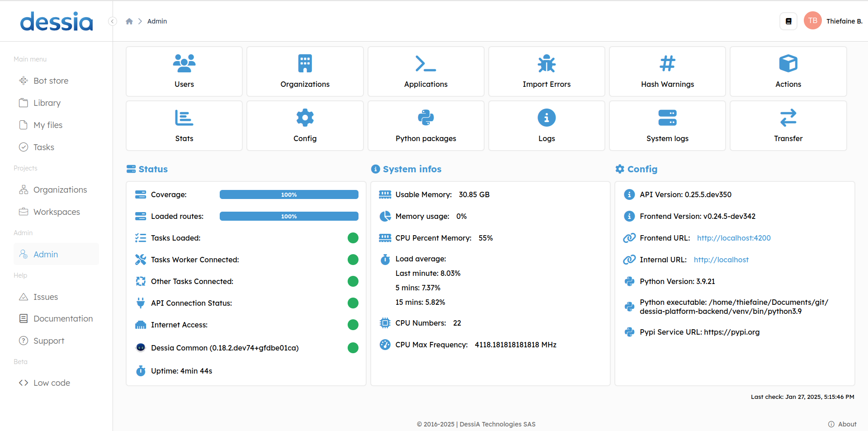Open the Transfer arrows card
Image resolution: width=868 pixels, height=431 pixels.
coord(788,126)
